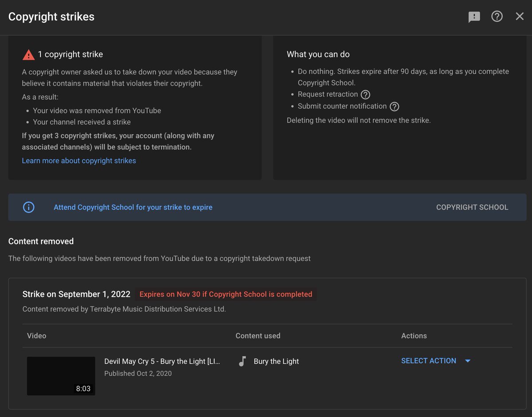Click the Actions column header
The height and width of the screenshot is (417, 532).
click(x=414, y=336)
